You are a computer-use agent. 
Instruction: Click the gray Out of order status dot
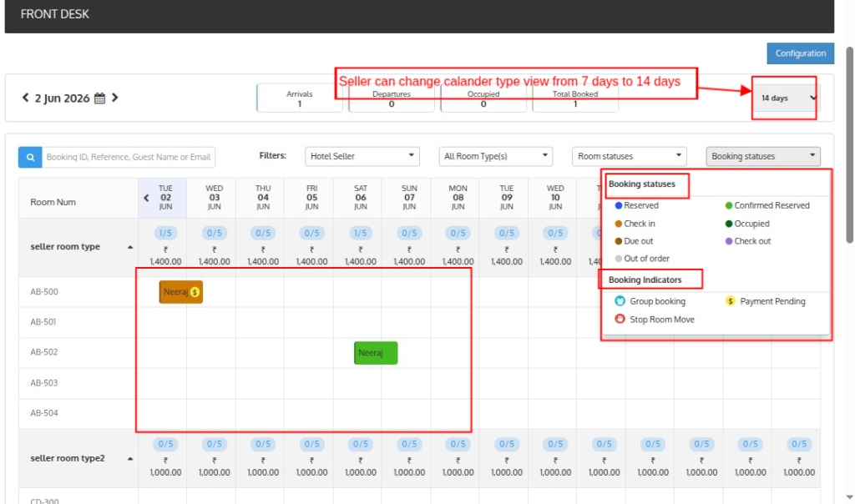coord(619,259)
